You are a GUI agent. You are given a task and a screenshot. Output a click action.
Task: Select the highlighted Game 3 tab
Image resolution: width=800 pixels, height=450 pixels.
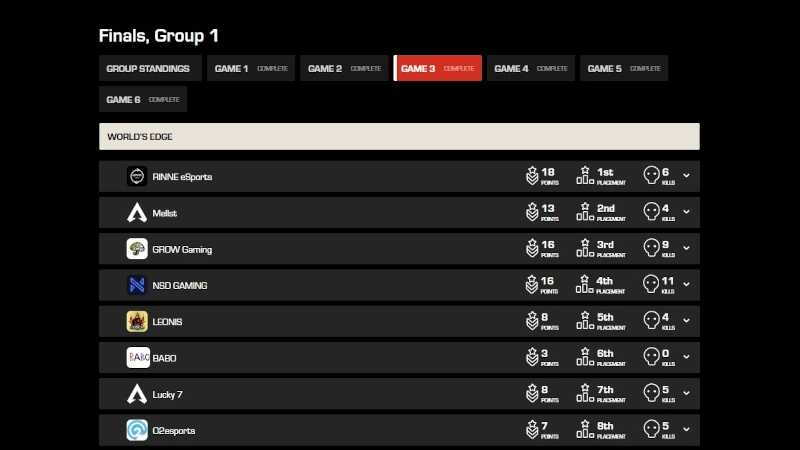click(438, 68)
